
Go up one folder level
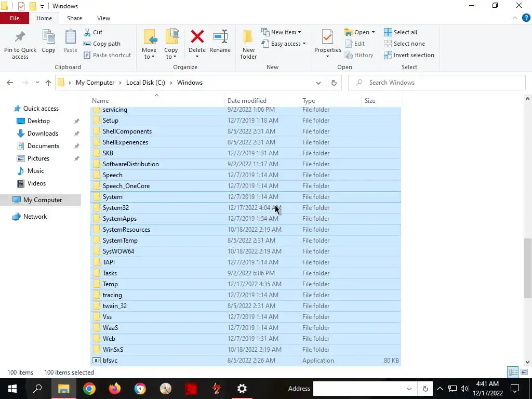tap(48, 83)
